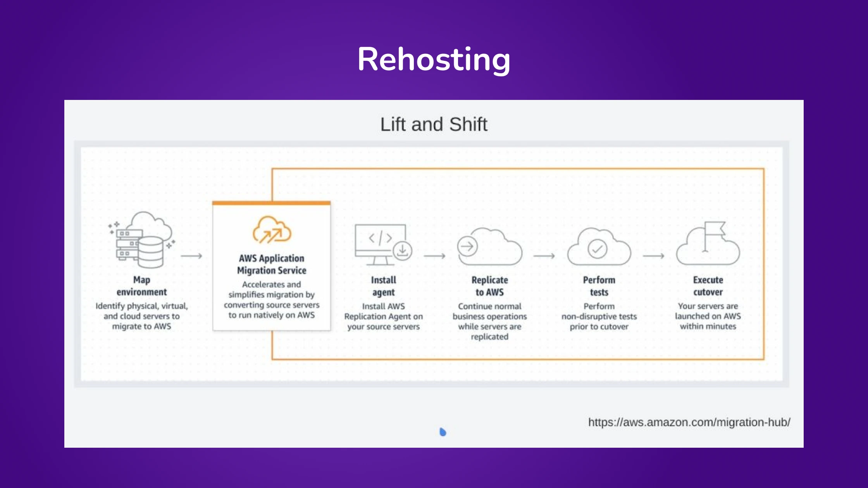Click the Perform tests heading

[x=599, y=286]
